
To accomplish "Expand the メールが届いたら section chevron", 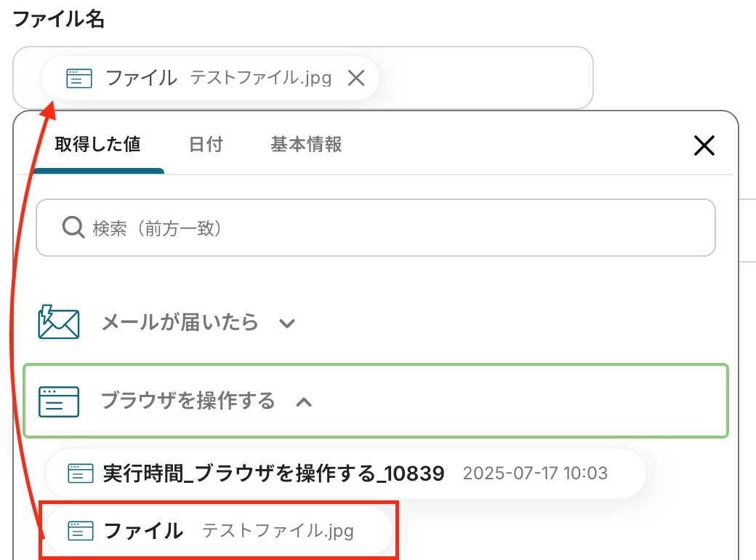I will [287, 324].
